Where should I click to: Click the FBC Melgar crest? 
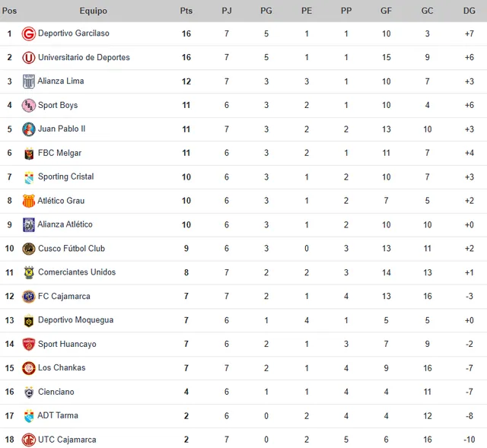click(x=29, y=154)
